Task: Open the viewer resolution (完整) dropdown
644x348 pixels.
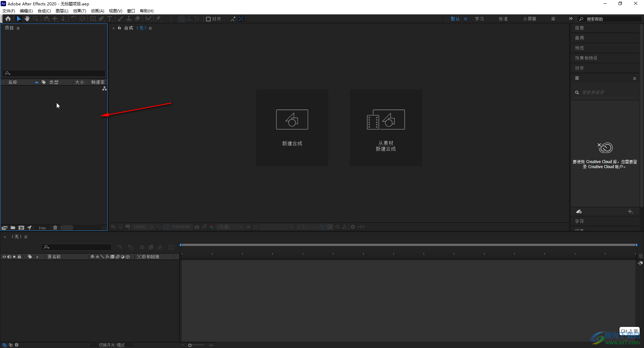Action: pyautogui.click(x=229, y=227)
